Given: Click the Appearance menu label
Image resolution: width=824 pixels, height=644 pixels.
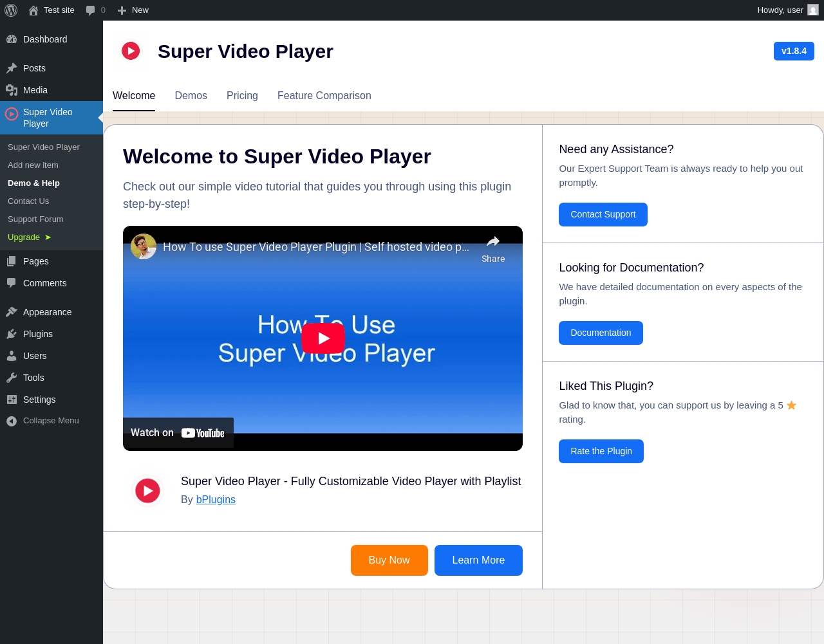Looking at the screenshot, I should [x=48, y=312].
